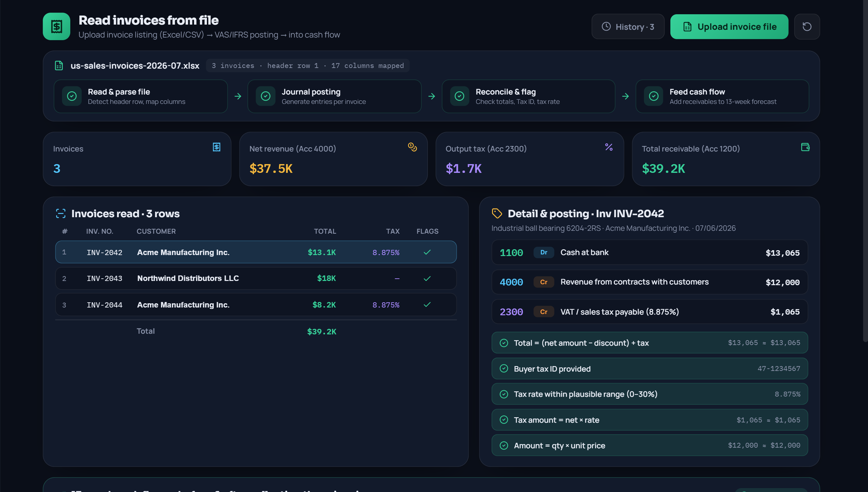Image resolution: width=868 pixels, height=492 pixels.
Task: Click the scan icon beside Invoices read
Action: 61,214
